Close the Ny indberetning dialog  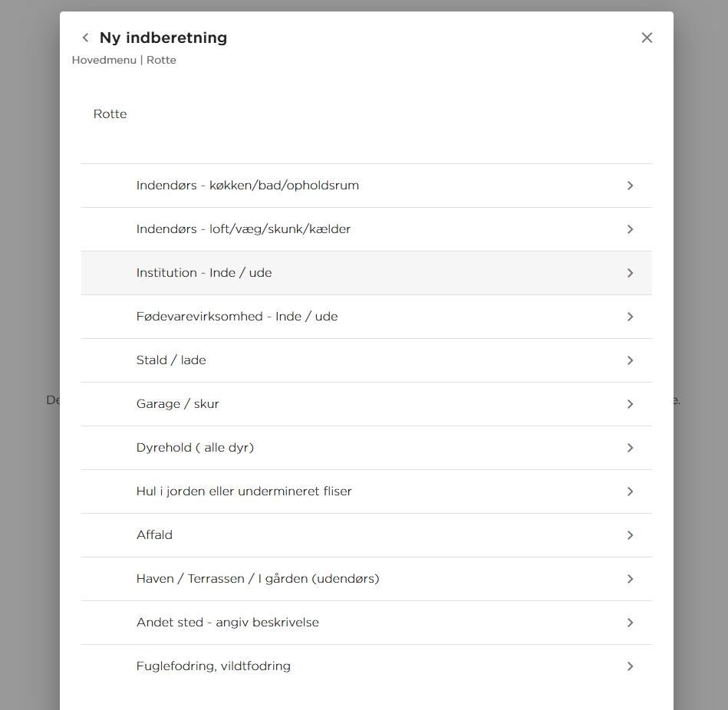click(647, 38)
